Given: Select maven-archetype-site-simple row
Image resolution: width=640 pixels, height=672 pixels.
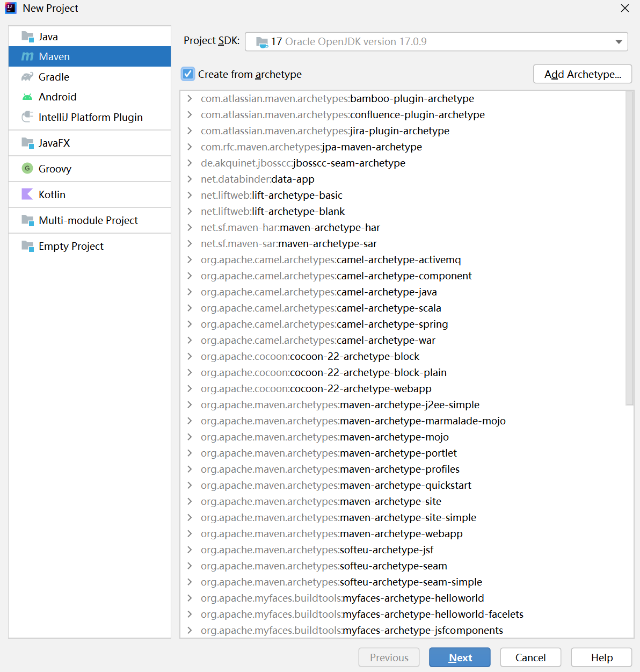Looking at the screenshot, I should 403,517.
